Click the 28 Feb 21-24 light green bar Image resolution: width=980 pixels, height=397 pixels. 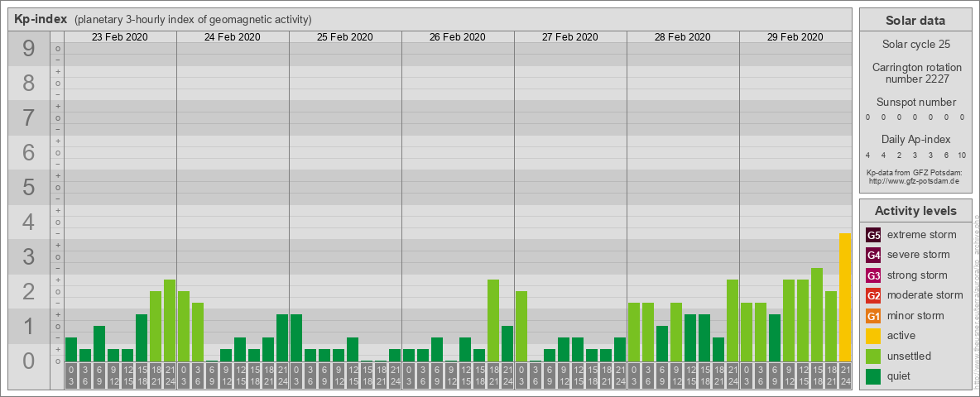pyautogui.click(x=733, y=320)
